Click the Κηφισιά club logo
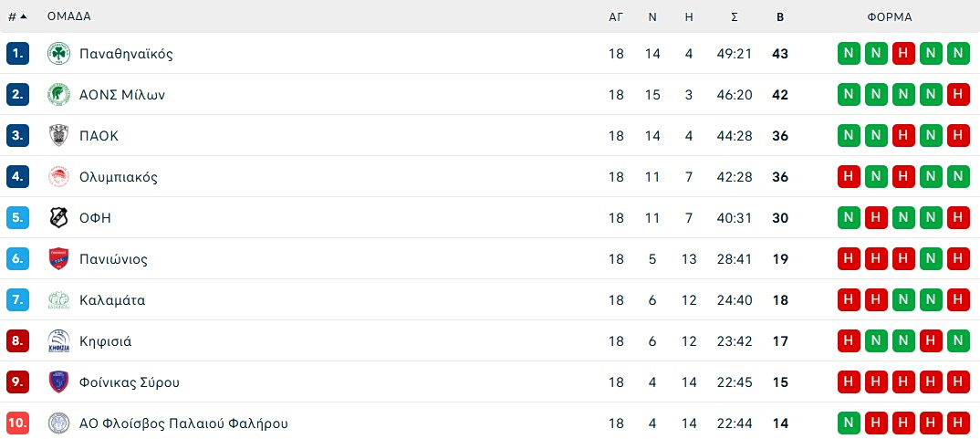The height and width of the screenshot is (439, 980). pos(58,341)
